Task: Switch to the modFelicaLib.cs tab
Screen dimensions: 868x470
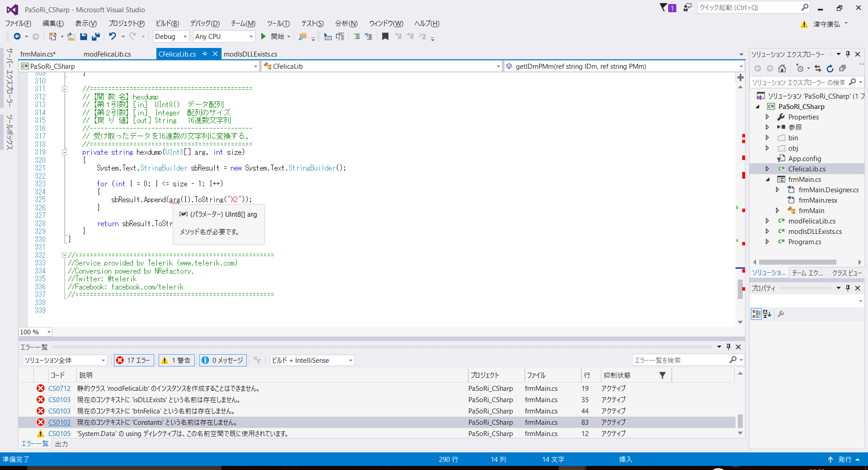Action: coord(107,54)
